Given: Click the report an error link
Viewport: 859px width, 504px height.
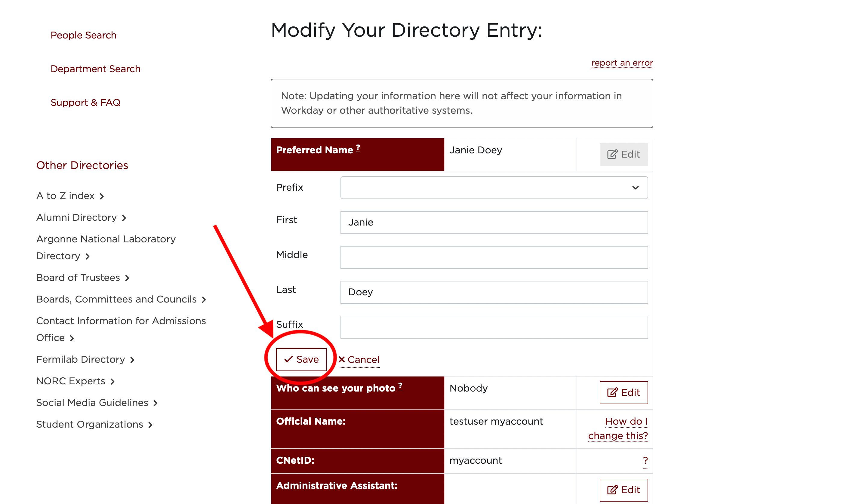Looking at the screenshot, I should 622,63.
